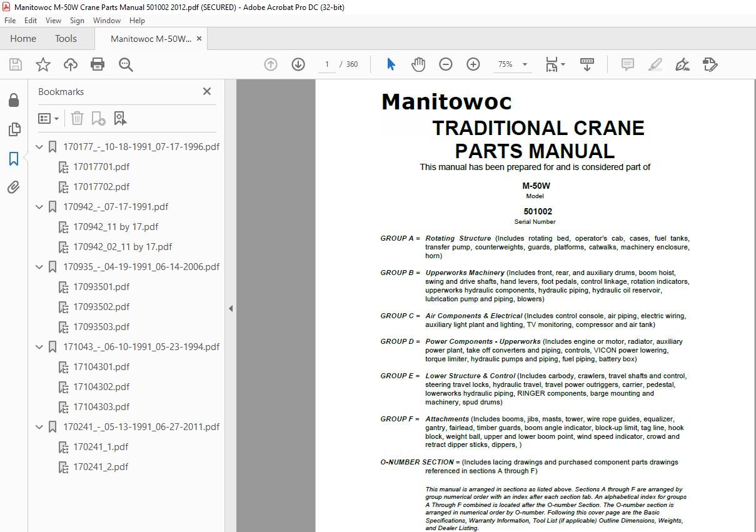Screen dimensions: 756x532
Task: Open bookmark 17093502.pdf
Action: pos(101,307)
